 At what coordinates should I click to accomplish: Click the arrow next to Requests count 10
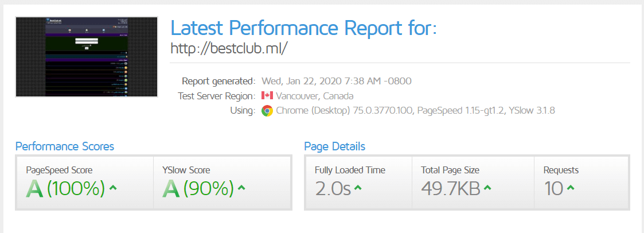tap(571, 188)
